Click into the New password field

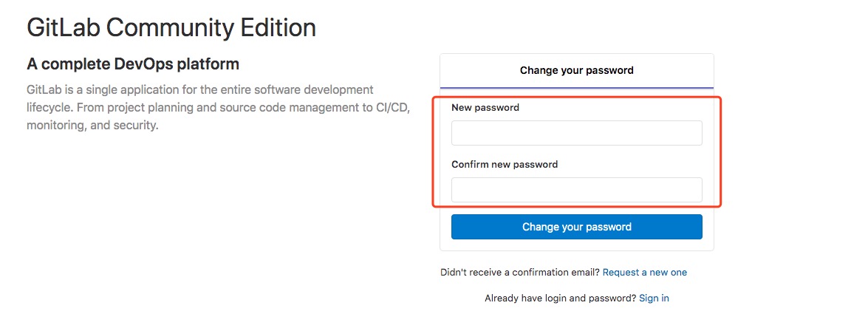click(576, 133)
